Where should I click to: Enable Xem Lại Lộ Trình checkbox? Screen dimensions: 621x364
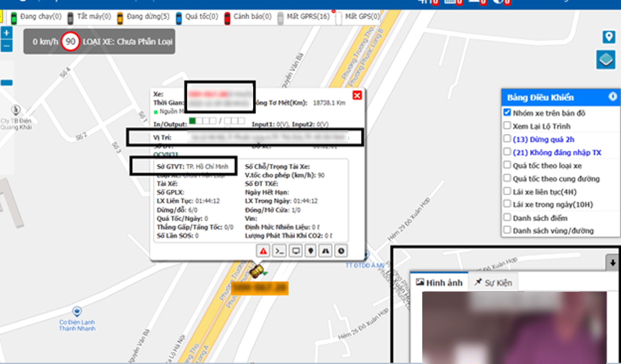[507, 125]
